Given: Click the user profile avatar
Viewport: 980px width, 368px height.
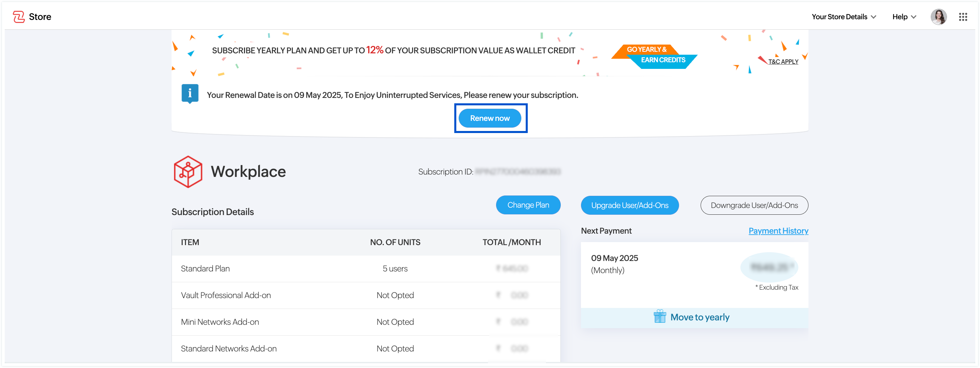Looking at the screenshot, I should pyautogui.click(x=938, y=17).
